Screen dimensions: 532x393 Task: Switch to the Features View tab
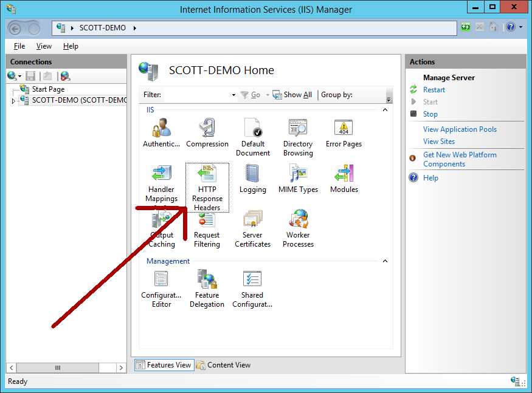click(164, 365)
